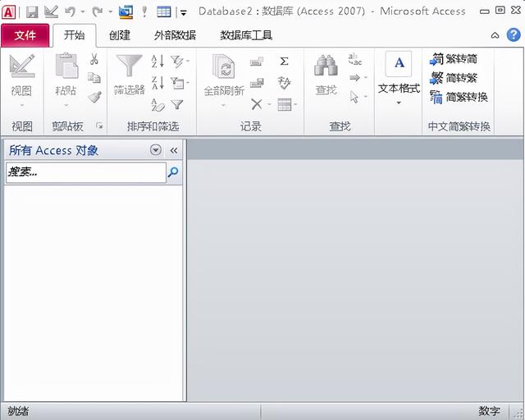Click the save record icon
The height and width of the screenshot is (420, 525).
click(x=257, y=82)
